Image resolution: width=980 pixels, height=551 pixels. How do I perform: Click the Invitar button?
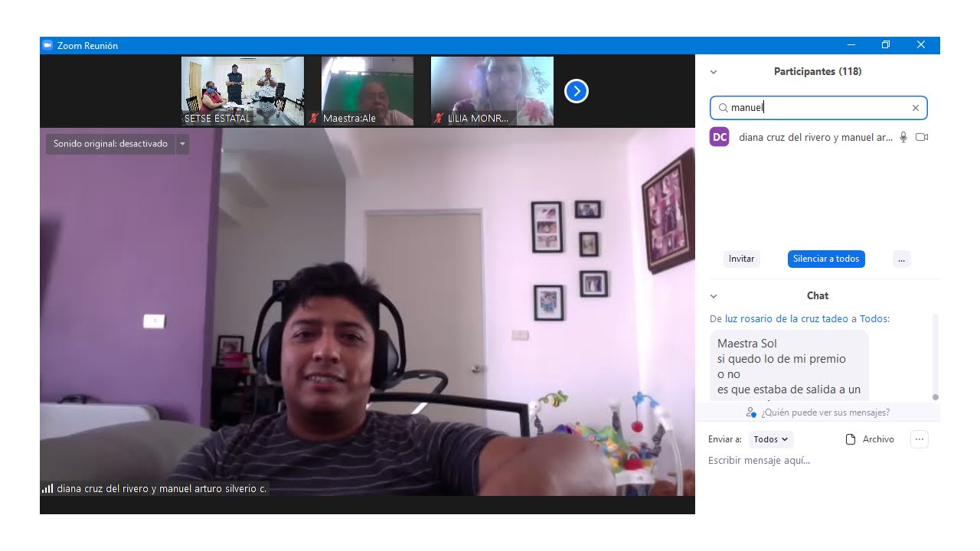point(741,259)
